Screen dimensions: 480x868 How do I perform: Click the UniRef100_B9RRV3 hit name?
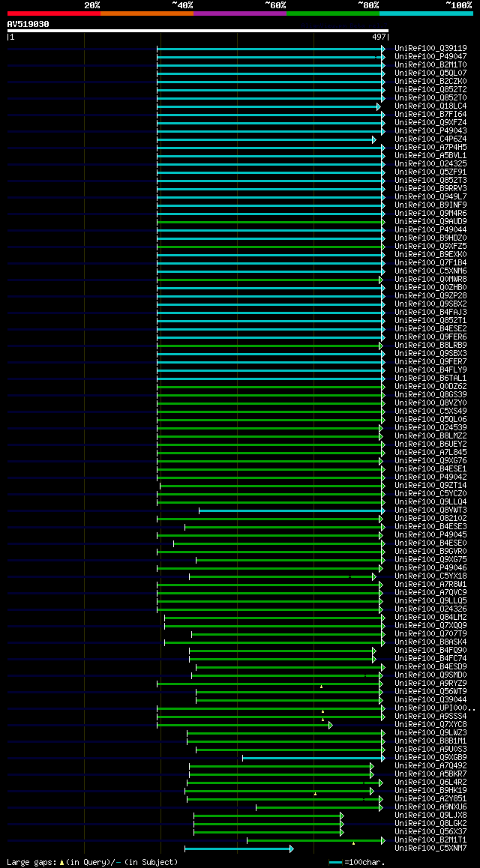430,188
